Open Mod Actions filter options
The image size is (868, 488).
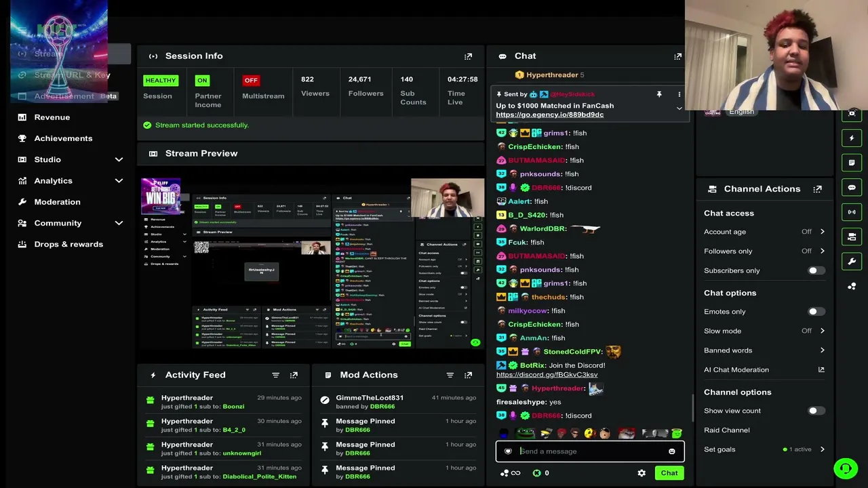450,375
